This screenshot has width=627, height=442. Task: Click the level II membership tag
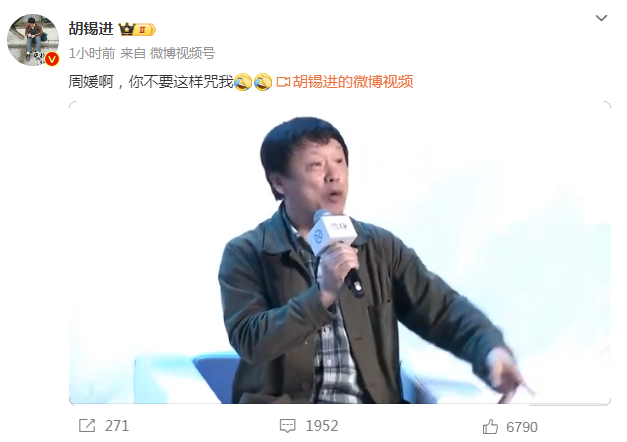click(145, 30)
